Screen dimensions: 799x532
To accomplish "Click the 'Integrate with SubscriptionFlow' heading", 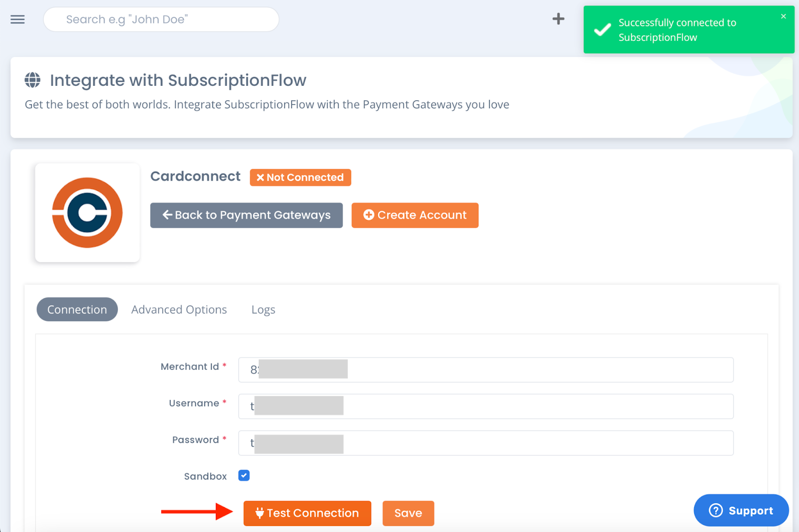I will click(x=178, y=80).
